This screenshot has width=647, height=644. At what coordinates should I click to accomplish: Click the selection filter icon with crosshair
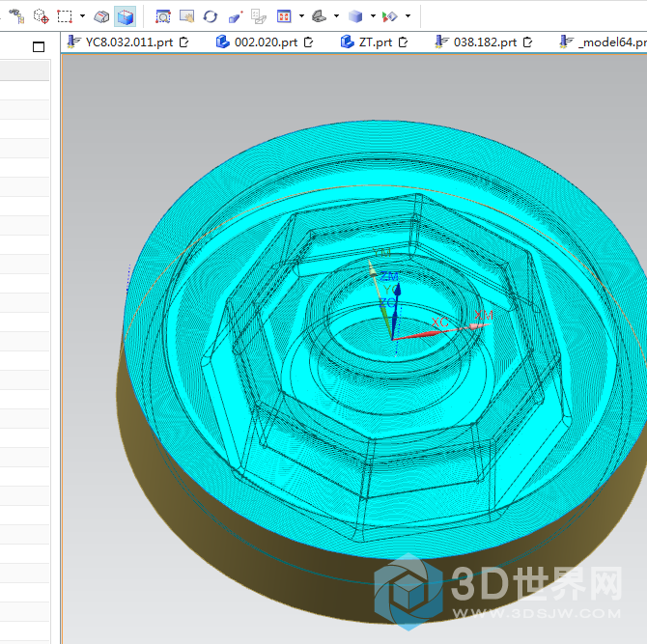(x=41, y=16)
